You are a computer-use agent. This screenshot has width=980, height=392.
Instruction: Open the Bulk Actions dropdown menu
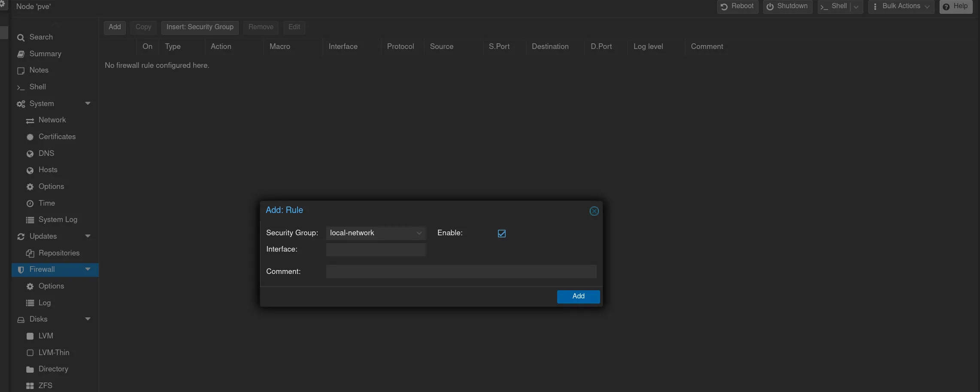(901, 6)
